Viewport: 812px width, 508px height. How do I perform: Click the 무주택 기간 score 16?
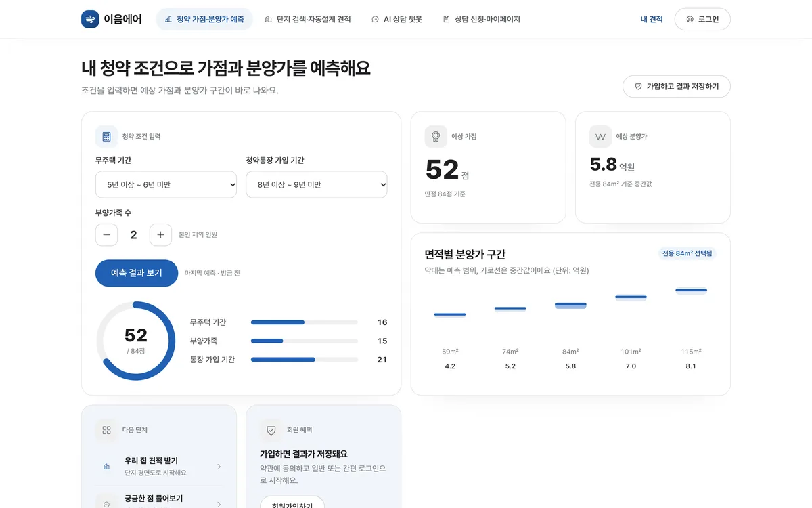click(x=382, y=322)
